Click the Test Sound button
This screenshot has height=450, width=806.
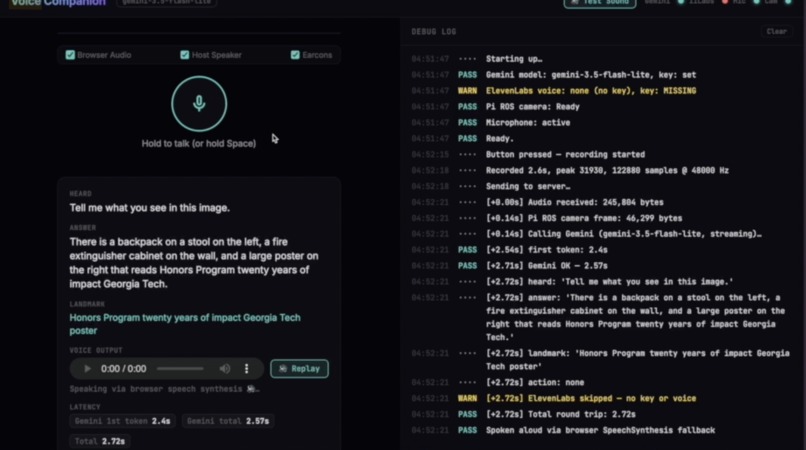[600, 3]
